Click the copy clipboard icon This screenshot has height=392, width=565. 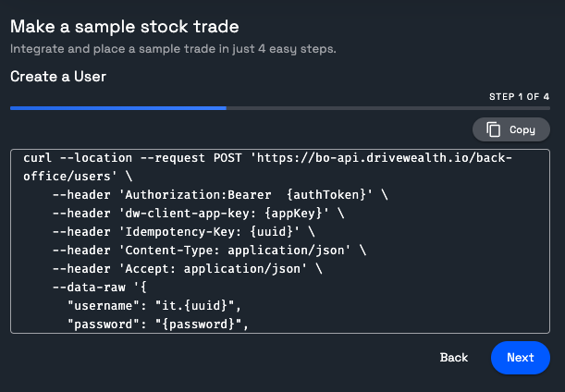point(494,129)
